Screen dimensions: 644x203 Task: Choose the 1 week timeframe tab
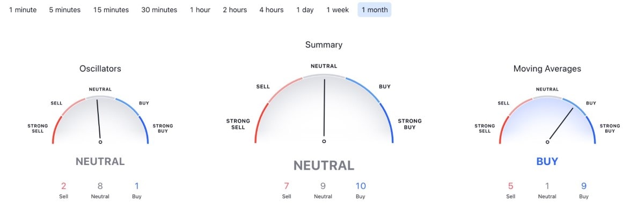pos(338,10)
